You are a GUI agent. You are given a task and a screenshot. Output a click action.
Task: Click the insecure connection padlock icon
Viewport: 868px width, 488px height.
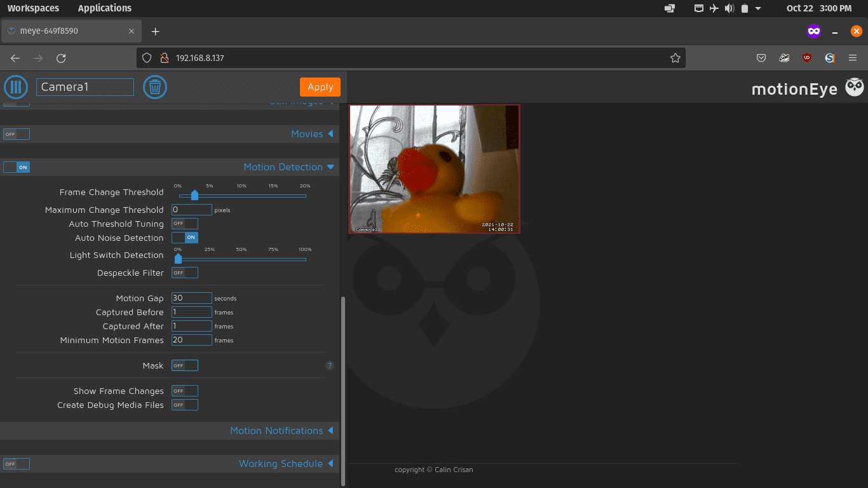coord(164,58)
